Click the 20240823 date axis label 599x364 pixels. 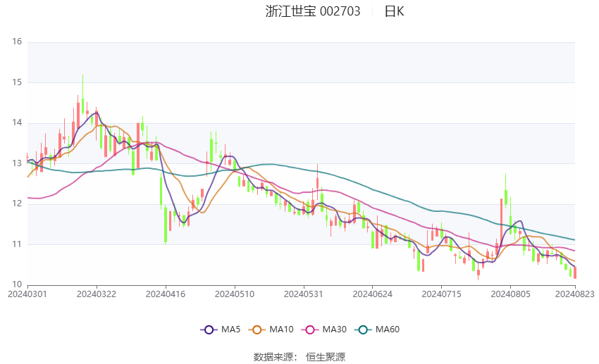(x=574, y=294)
